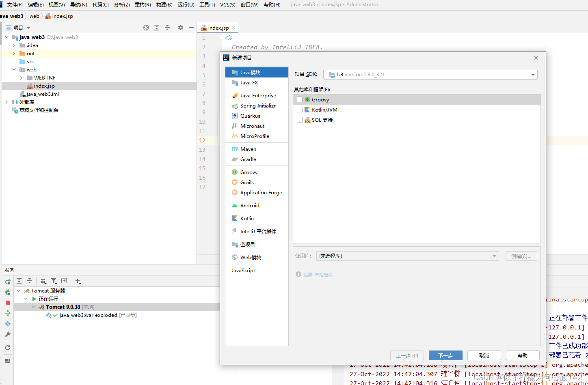Select Java Enterprise project type
Viewport: 588px width, 385px height.
[x=257, y=96]
